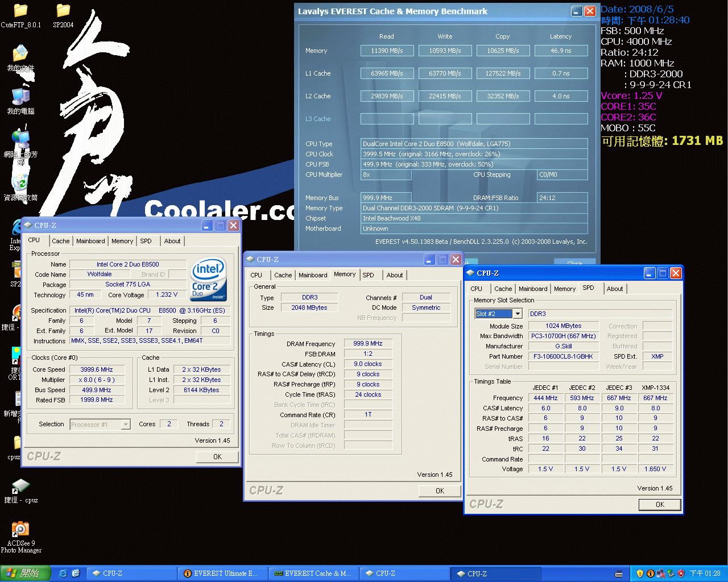Switch to the Mainboard tab in the middle CPU-Z window
The image size is (728, 582).
click(x=313, y=275)
